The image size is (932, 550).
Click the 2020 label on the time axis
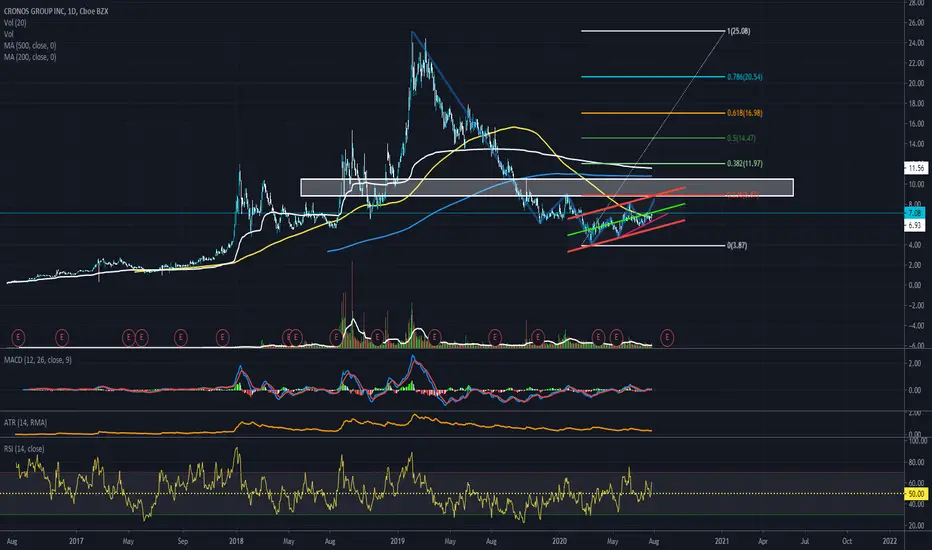(559, 541)
